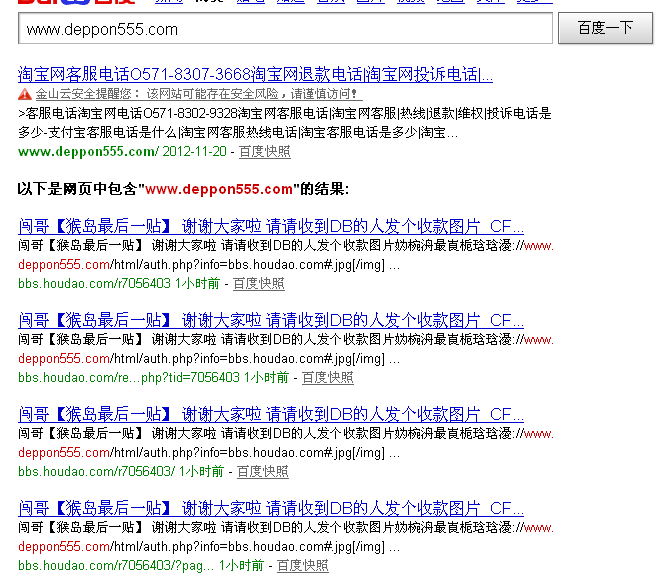This screenshot has width=663, height=586.
Task: Open 百度快照 beside bbs.houdao.com/re...php?tid=7056403
Action: coord(328,377)
